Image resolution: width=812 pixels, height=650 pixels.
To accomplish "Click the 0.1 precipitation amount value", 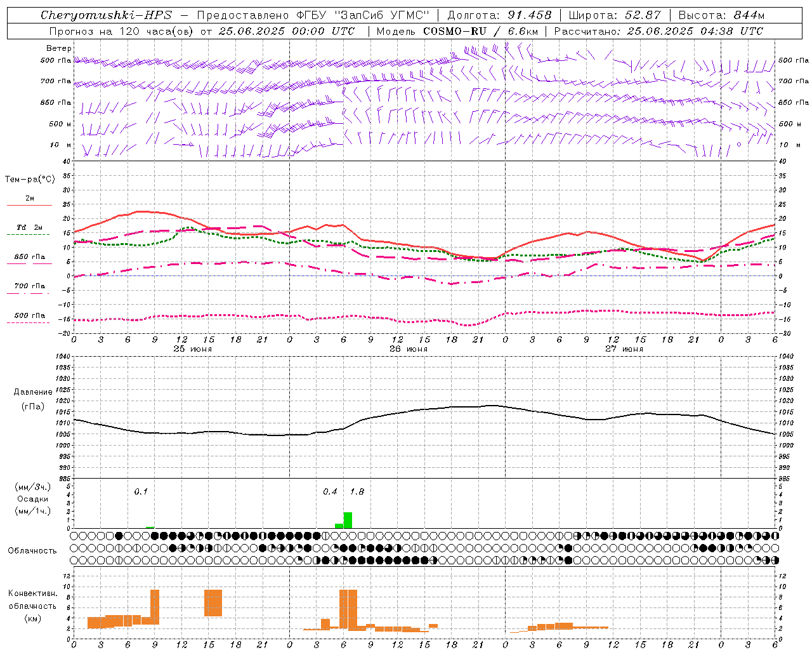I will pos(141,491).
